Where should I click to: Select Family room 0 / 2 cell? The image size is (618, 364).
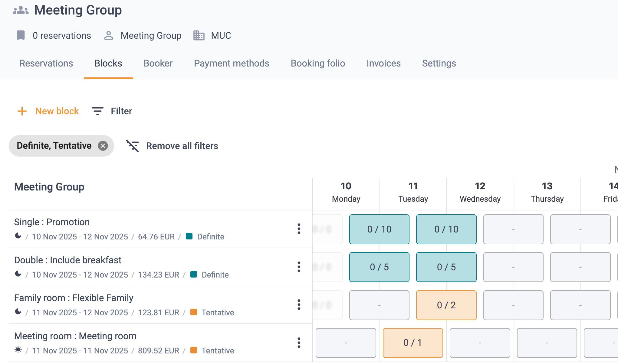tap(446, 305)
